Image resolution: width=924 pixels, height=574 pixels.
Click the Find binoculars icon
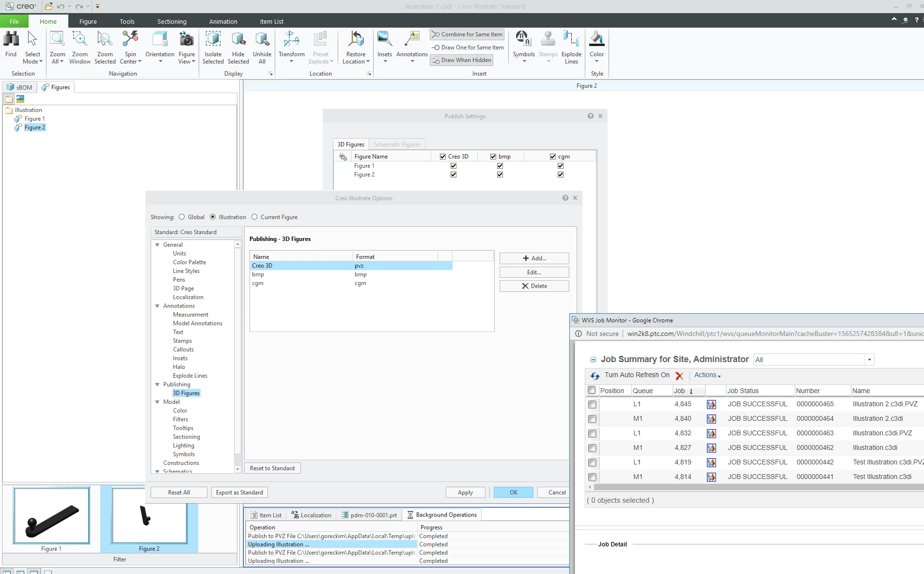(x=11, y=39)
